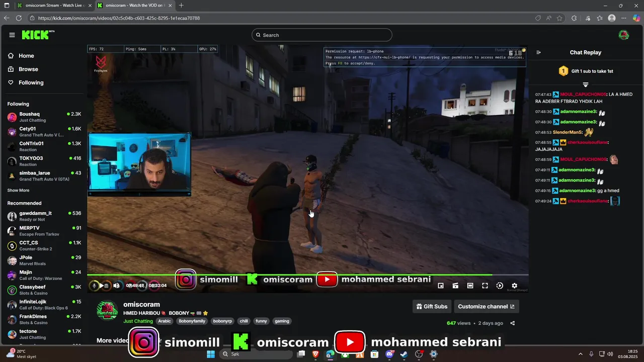Open browser settings and more menu
The height and width of the screenshot is (362, 644).
[x=624, y=18]
